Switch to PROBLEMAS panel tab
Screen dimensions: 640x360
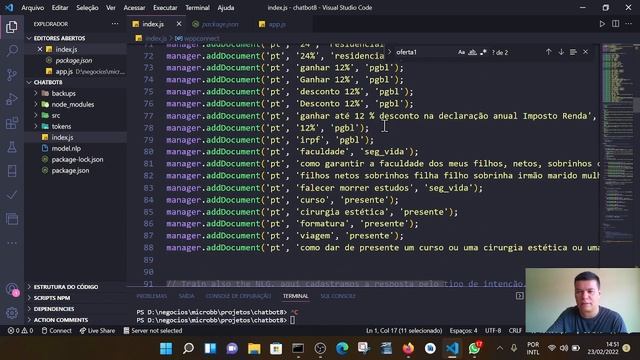click(x=151, y=296)
